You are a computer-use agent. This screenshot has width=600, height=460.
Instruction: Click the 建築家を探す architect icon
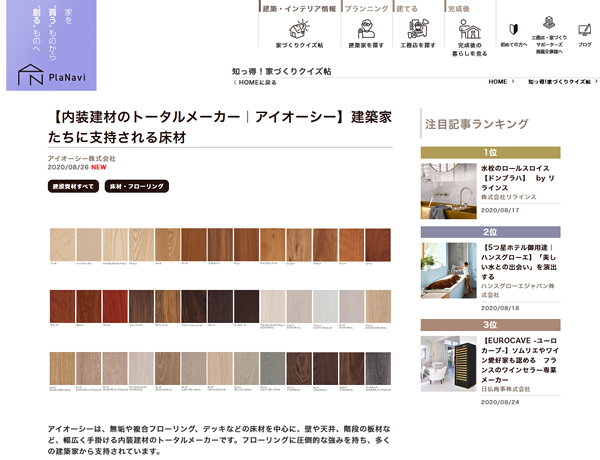366,29
